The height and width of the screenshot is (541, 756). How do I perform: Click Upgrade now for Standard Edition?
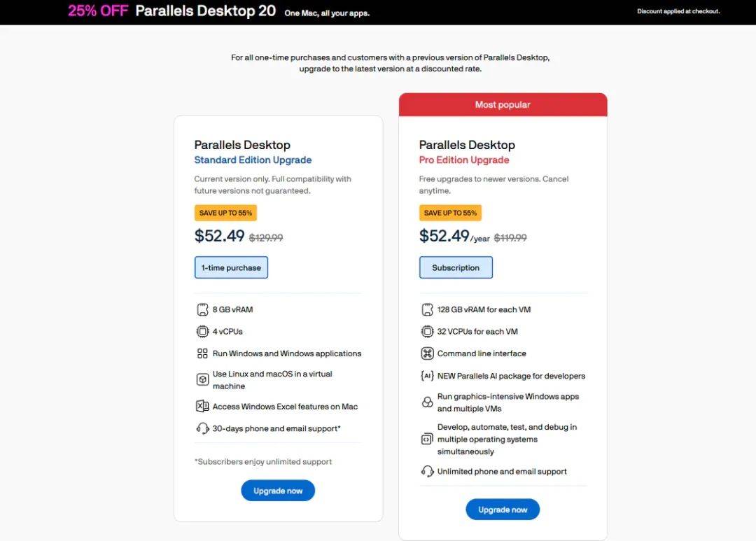(278, 491)
